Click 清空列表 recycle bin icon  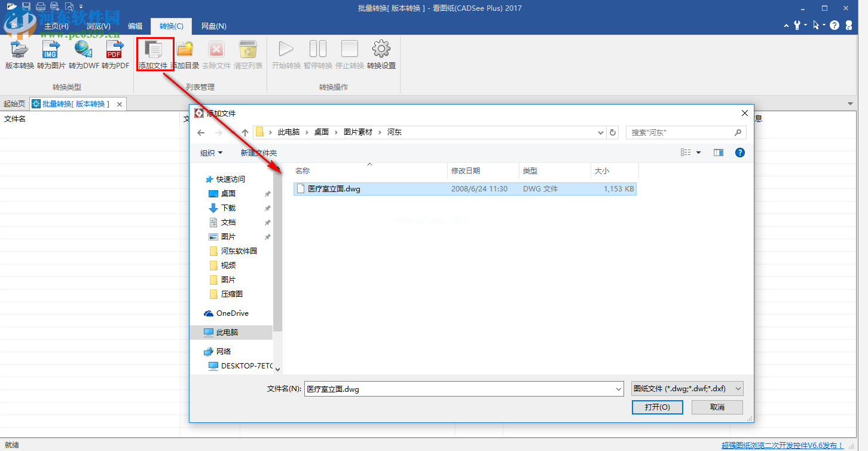click(247, 49)
